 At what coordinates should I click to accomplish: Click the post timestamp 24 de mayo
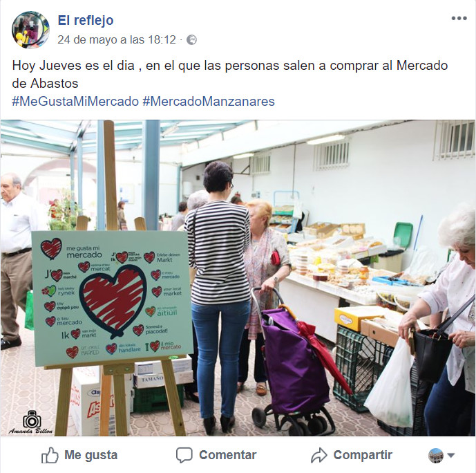click(x=117, y=40)
